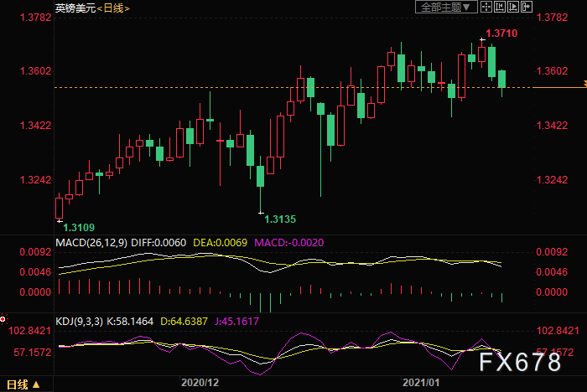This screenshot has height=392, width=587.
Task: Expand the 日线 period selector at bottom left
Action: 23,384
